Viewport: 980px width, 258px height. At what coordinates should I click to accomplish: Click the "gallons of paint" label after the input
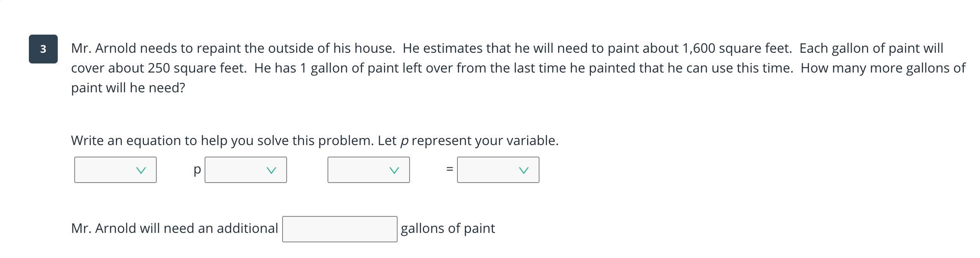point(448,228)
